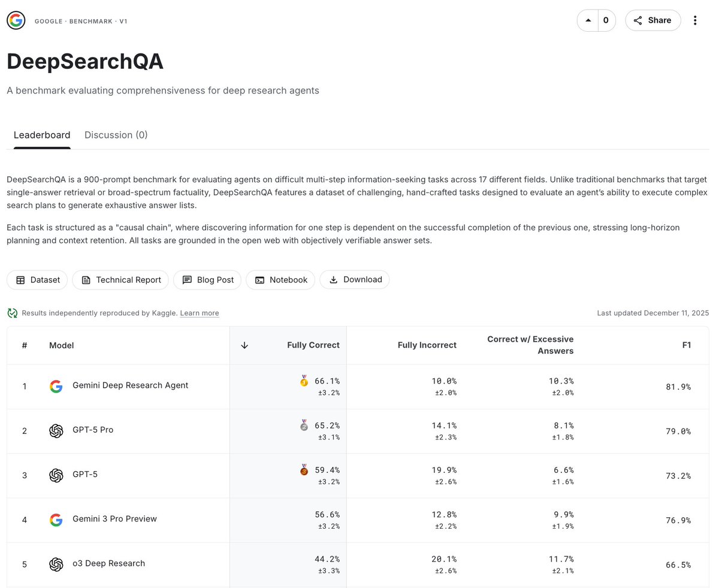Click the 20.1% Fully Incorrect value
Image resolution: width=719 pixels, height=588 pixels.
click(444, 559)
